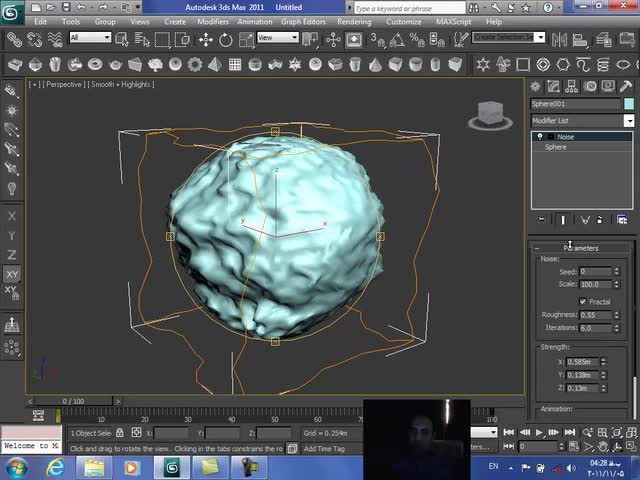Viewport: 640px width, 480px height.
Task: Toggle the XY axis constraint button
Action: point(12,274)
